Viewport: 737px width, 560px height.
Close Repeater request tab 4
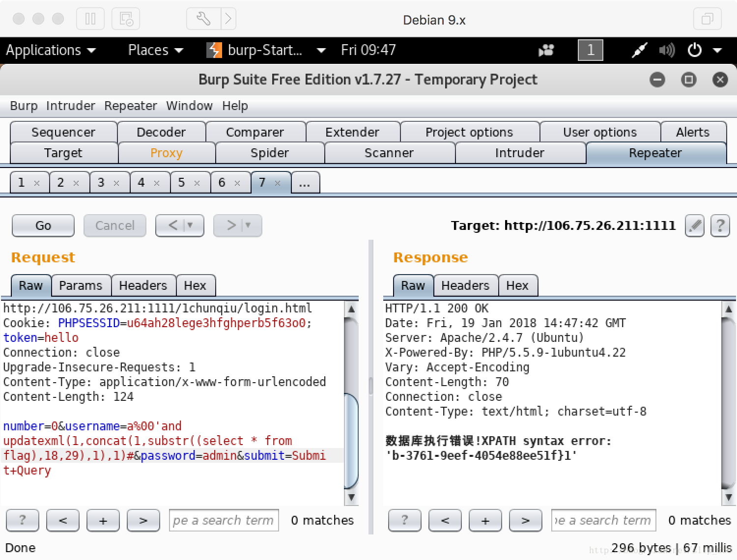click(157, 183)
